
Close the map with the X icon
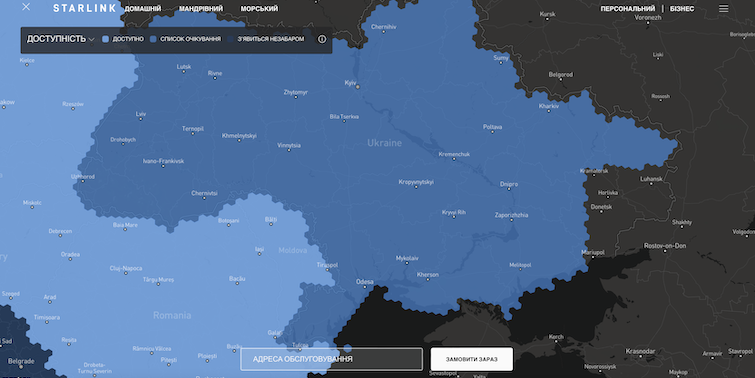point(26,7)
